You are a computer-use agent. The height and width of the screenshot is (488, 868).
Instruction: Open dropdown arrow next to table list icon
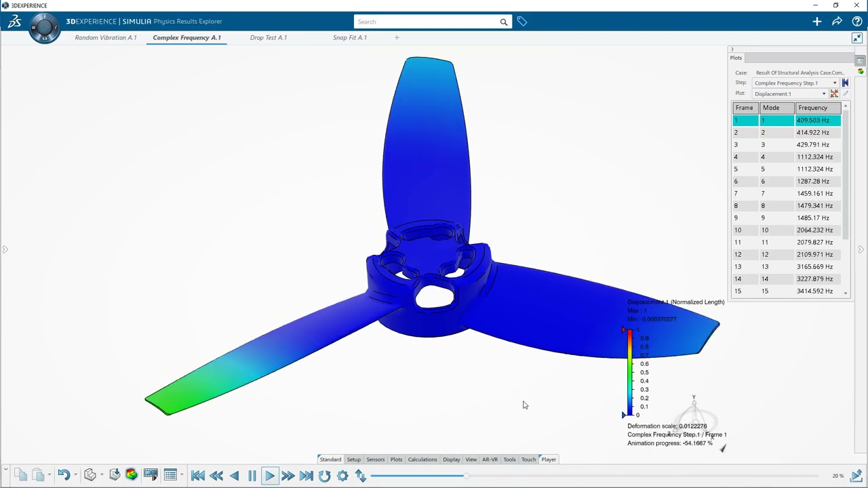[182, 475]
